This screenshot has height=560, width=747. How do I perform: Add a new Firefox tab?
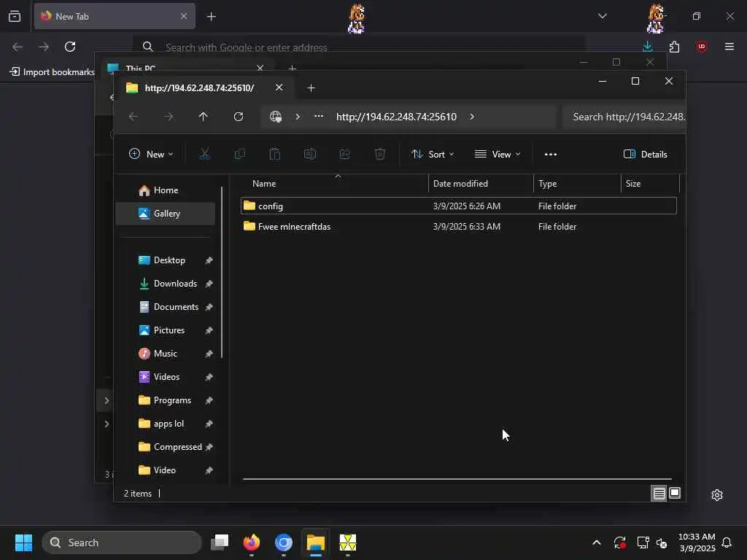(x=212, y=17)
